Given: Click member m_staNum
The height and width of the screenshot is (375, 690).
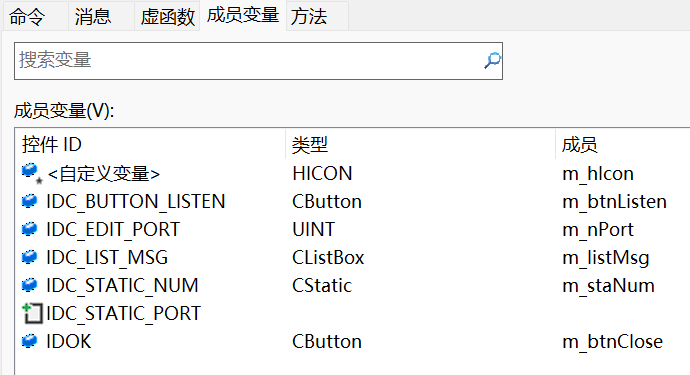Looking at the screenshot, I should (x=609, y=286).
